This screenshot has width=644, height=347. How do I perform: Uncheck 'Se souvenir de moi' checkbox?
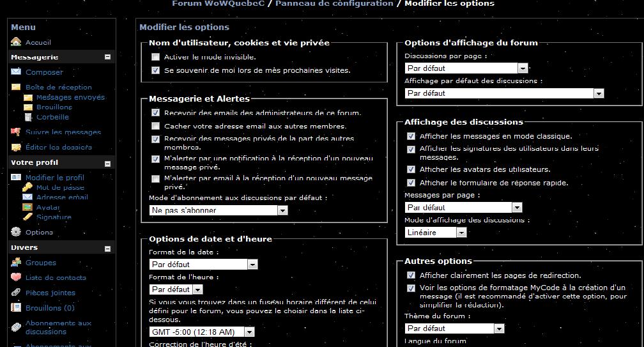pyautogui.click(x=155, y=70)
